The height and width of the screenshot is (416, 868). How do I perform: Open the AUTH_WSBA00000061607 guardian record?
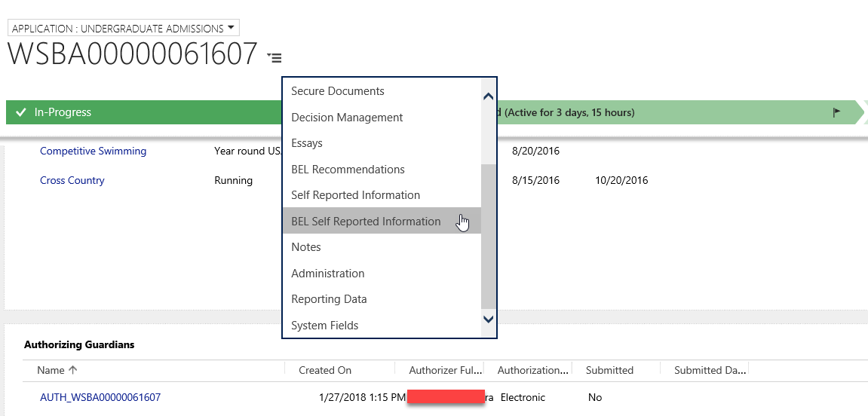[100, 397]
